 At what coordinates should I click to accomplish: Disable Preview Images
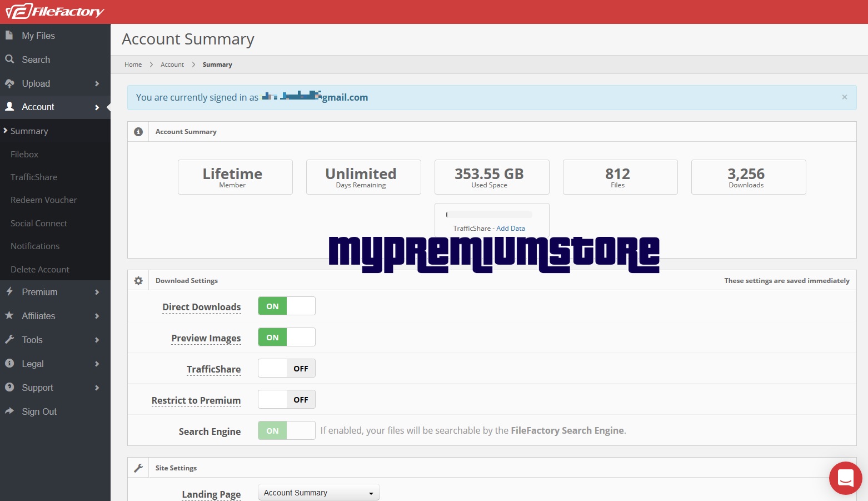[x=286, y=337]
